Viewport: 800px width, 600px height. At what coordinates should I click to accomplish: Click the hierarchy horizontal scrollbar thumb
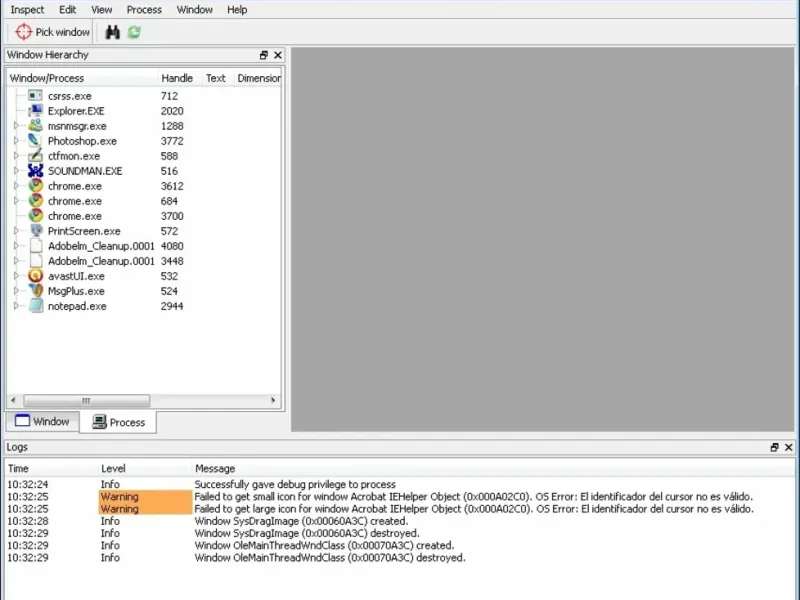pyautogui.click(x=86, y=401)
